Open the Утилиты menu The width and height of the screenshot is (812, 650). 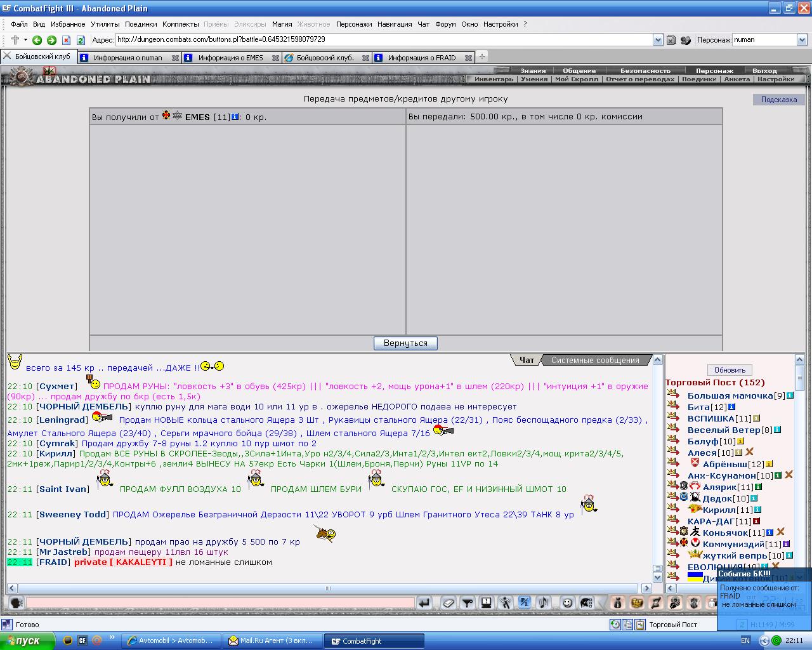(105, 24)
